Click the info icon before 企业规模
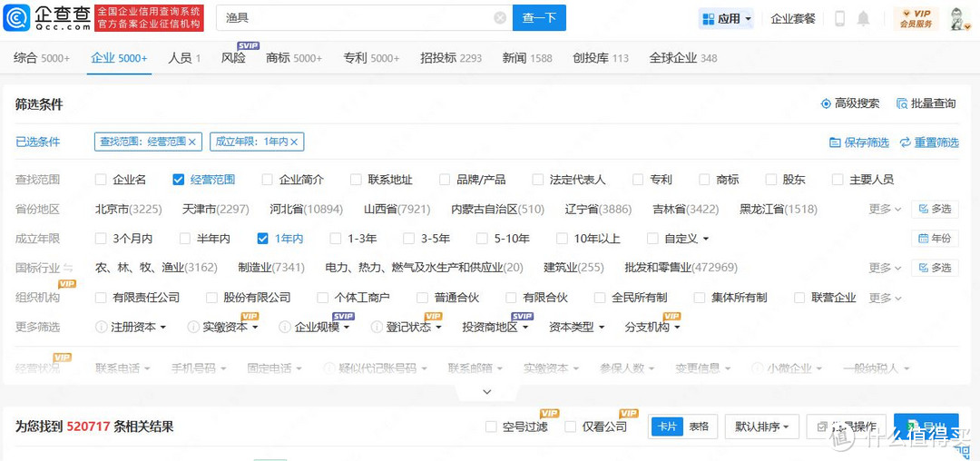980x461 pixels. 284,327
